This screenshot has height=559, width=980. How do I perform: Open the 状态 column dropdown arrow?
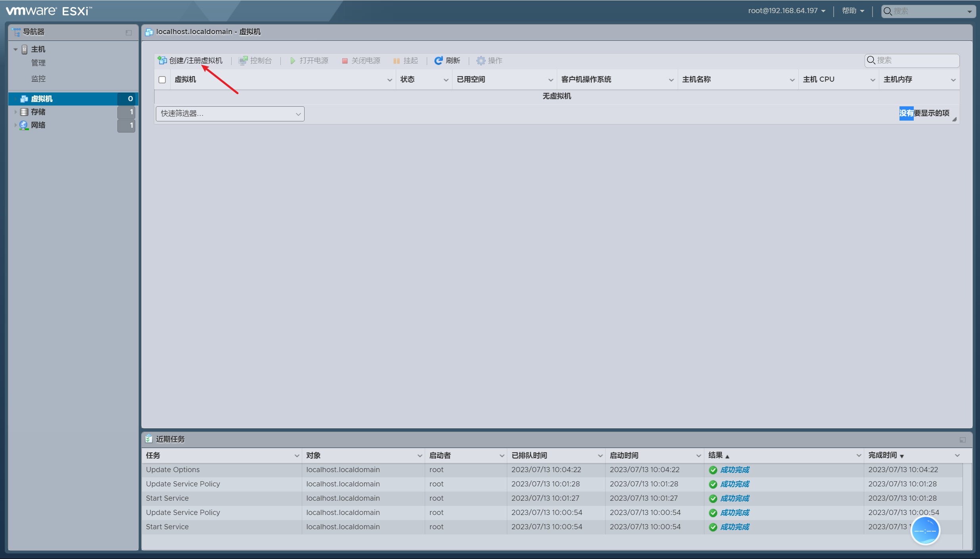tap(446, 80)
